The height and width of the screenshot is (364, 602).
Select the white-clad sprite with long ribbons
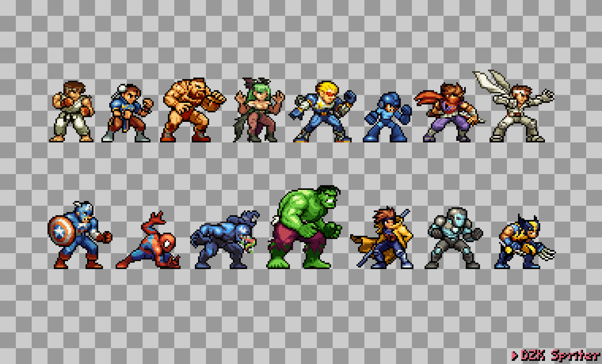pyautogui.click(x=514, y=106)
